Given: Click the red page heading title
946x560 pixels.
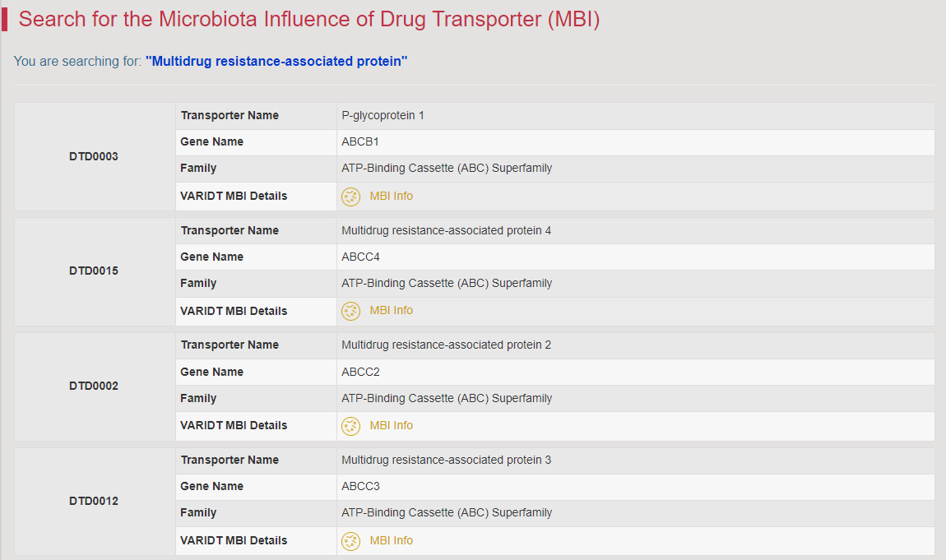Looking at the screenshot, I should click(309, 19).
